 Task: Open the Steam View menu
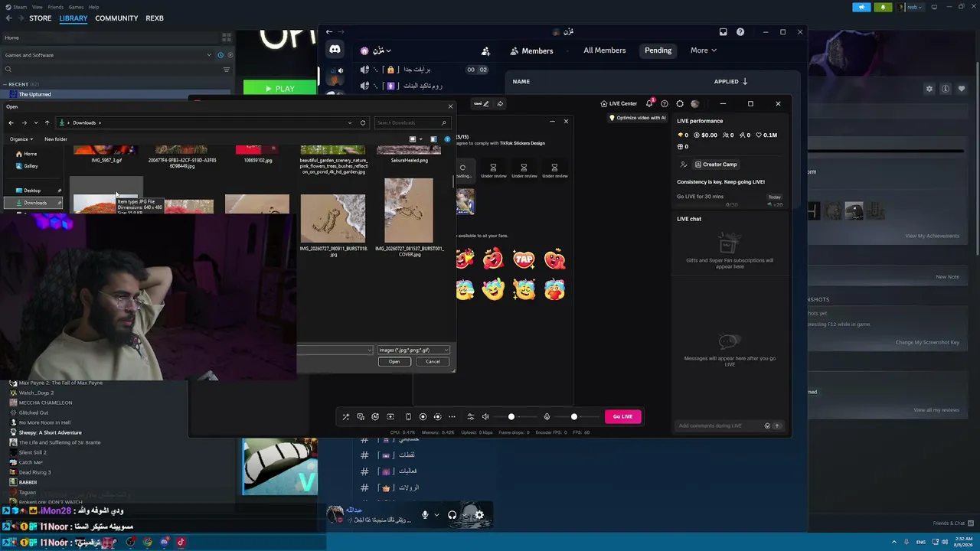point(38,7)
